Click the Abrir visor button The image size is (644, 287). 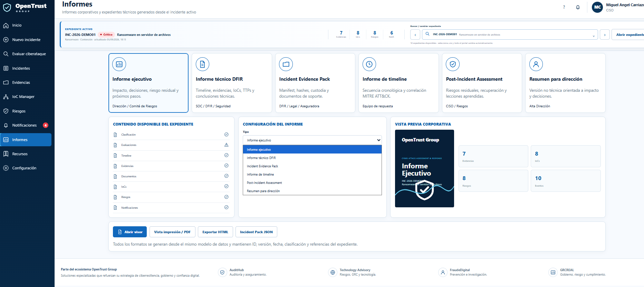130,232
